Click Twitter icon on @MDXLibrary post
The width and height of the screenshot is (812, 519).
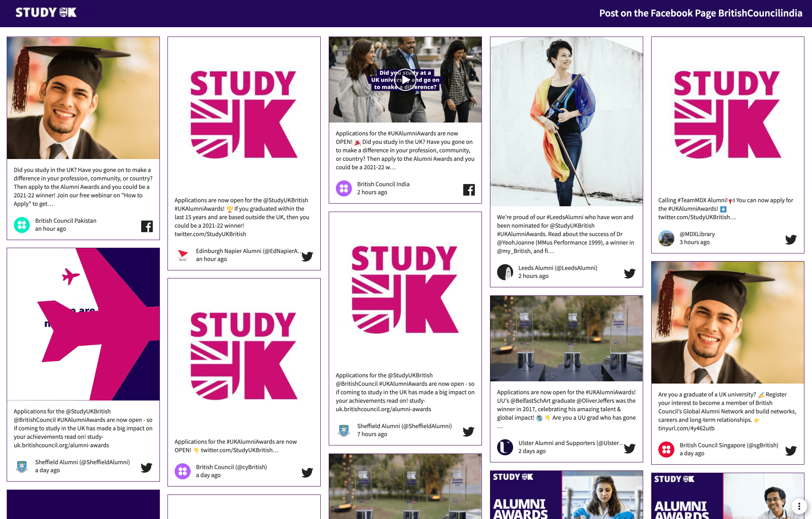click(x=791, y=239)
